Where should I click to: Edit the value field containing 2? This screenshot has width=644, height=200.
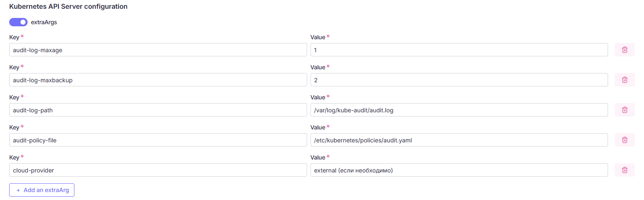click(459, 80)
